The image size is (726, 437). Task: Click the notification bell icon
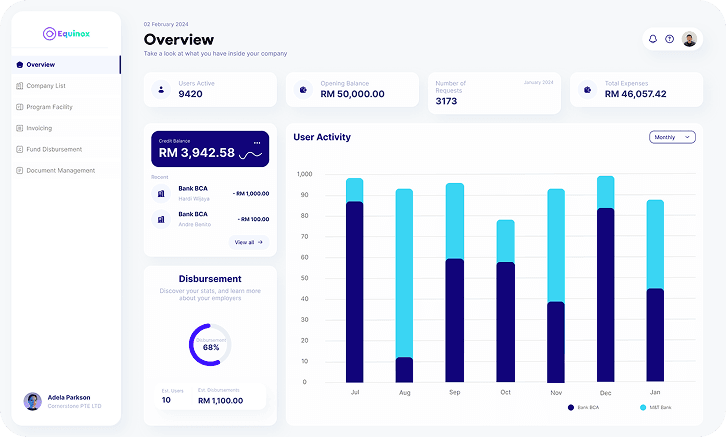click(653, 39)
